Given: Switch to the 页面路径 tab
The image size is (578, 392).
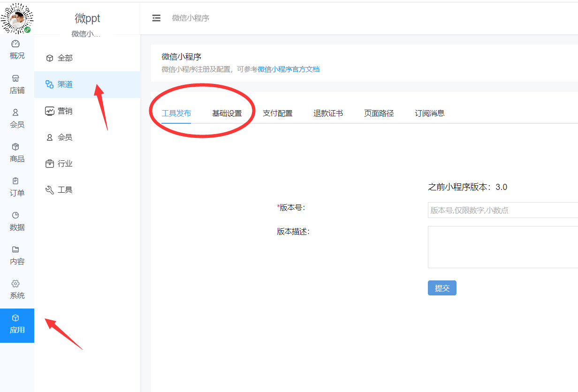Looking at the screenshot, I should 379,113.
